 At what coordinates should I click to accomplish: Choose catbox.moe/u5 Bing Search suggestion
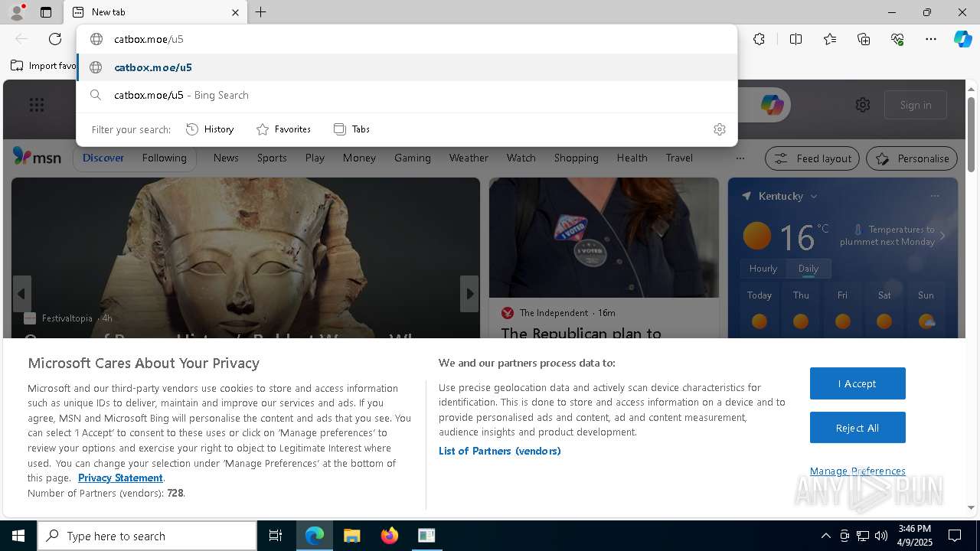[x=407, y=95]
